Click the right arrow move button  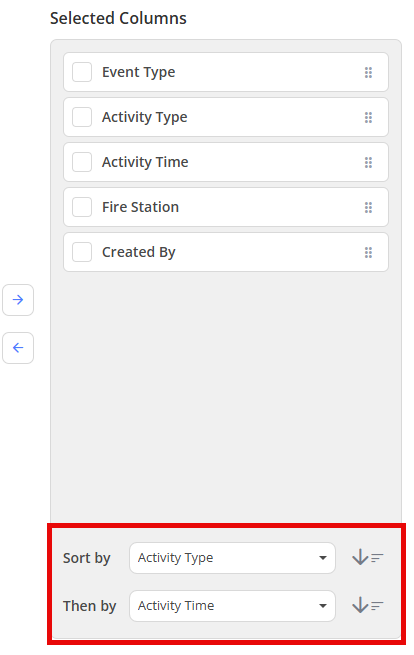tap(18, 300)
